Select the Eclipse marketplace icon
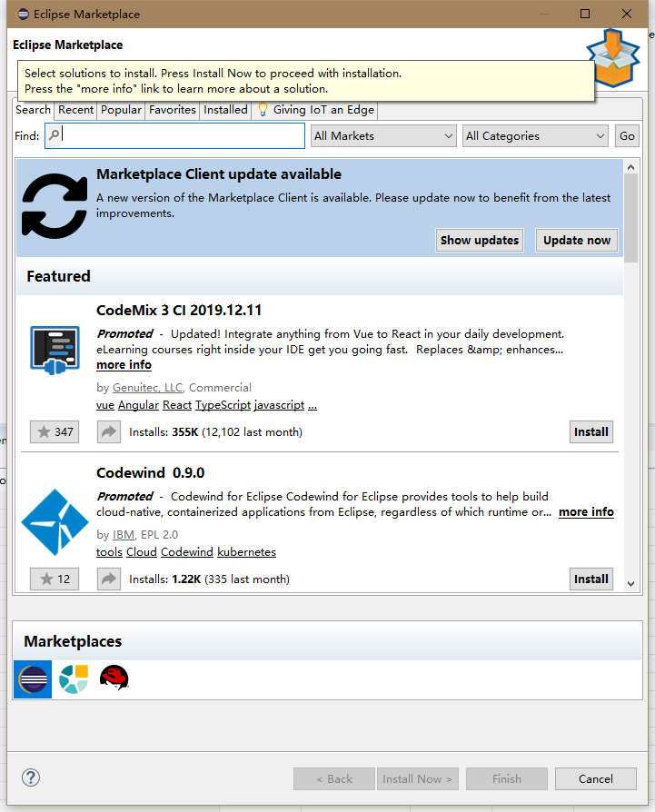The image size is (655, 812). 33,679
